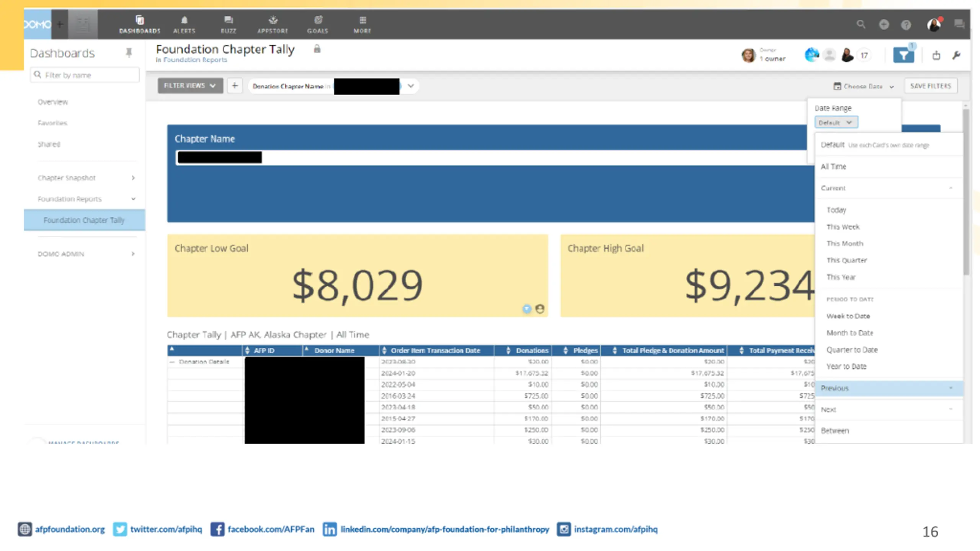Screen dimensions: 980x551
Task: Expand the Donation Chapter Name filter chevron
Action: coord(411,86)
